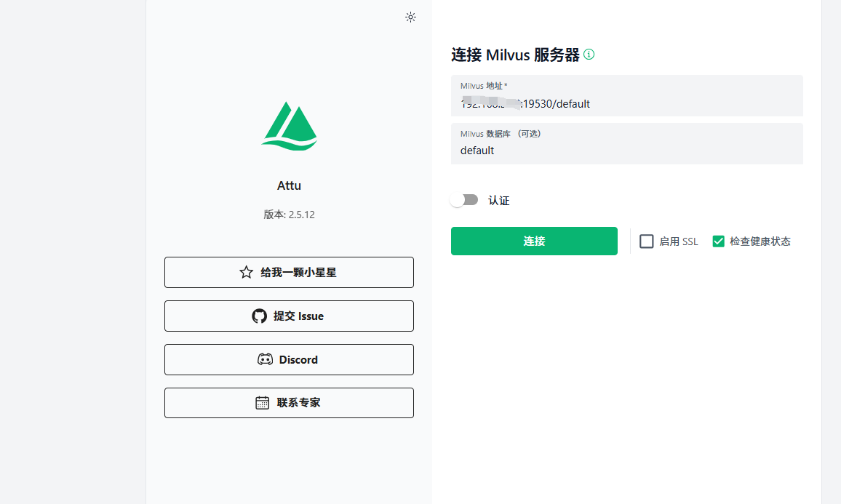Open the Discord button
The width and height of the screenshot is (841, 504).
tap(289, 360)
